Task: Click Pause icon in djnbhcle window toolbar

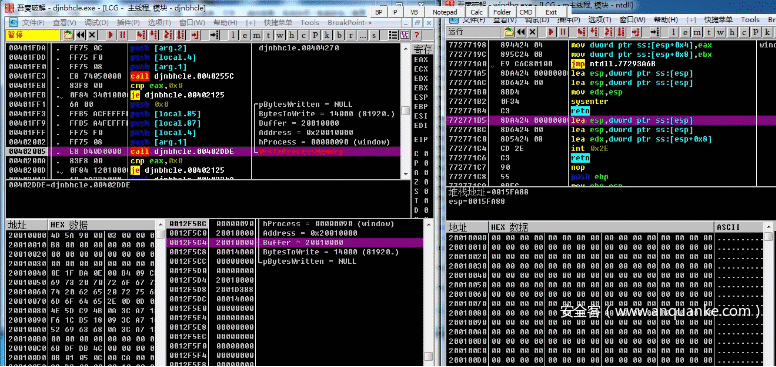Action: pos(122,35)
